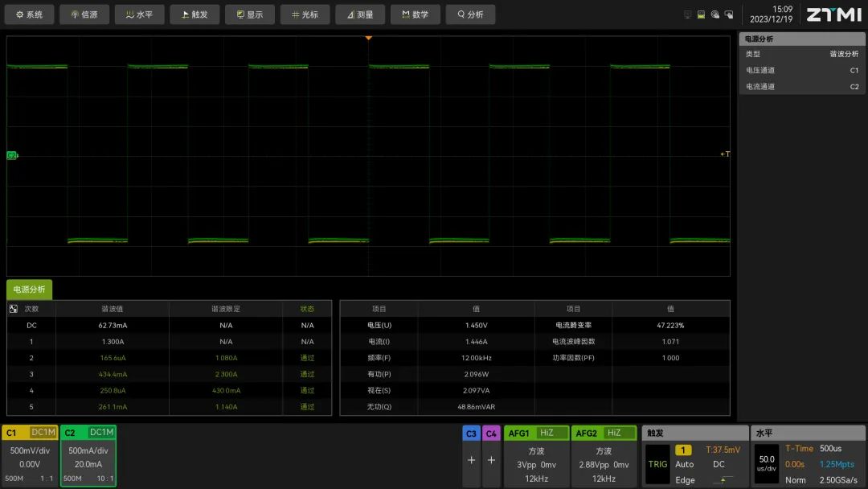Open C1 500mV/div scale settings
This screenshot has width=868, height=489.
(30, 450)
